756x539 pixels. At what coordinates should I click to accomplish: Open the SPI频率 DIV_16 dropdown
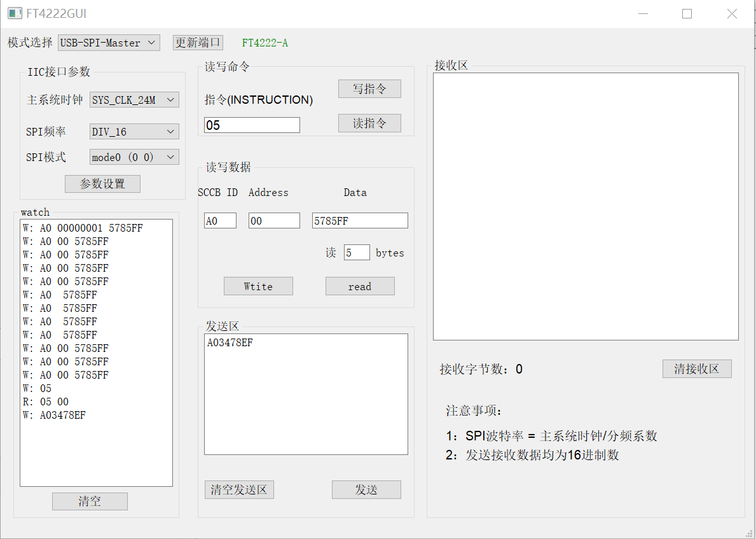click(134, 131)
